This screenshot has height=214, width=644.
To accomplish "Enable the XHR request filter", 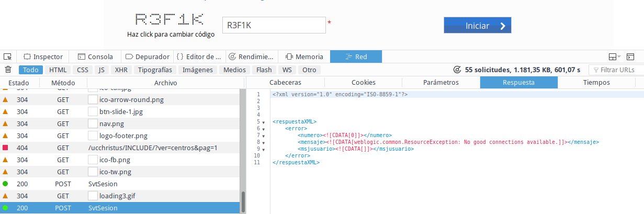I will click(121, 70).
